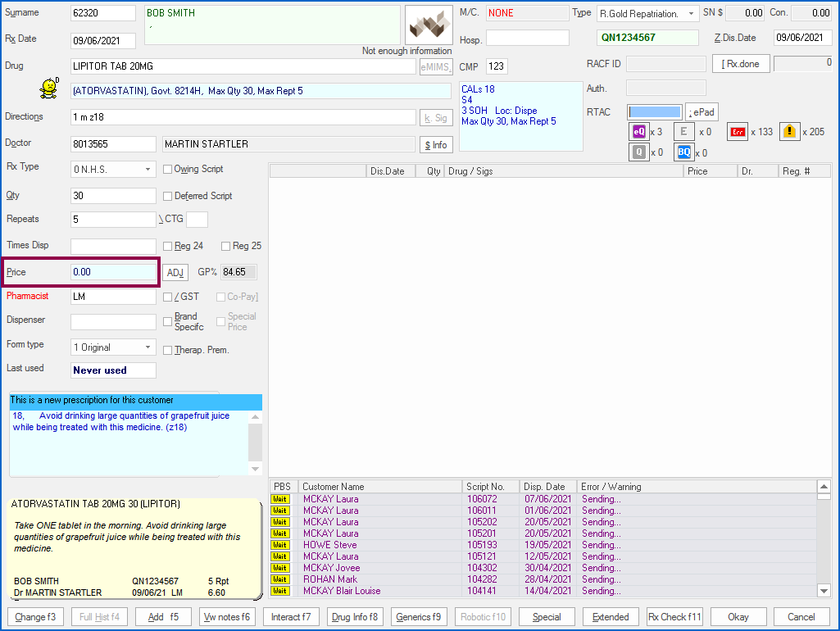
Task: Tick the Deferred Script checkbox
Action: click(x=168, y=196)
